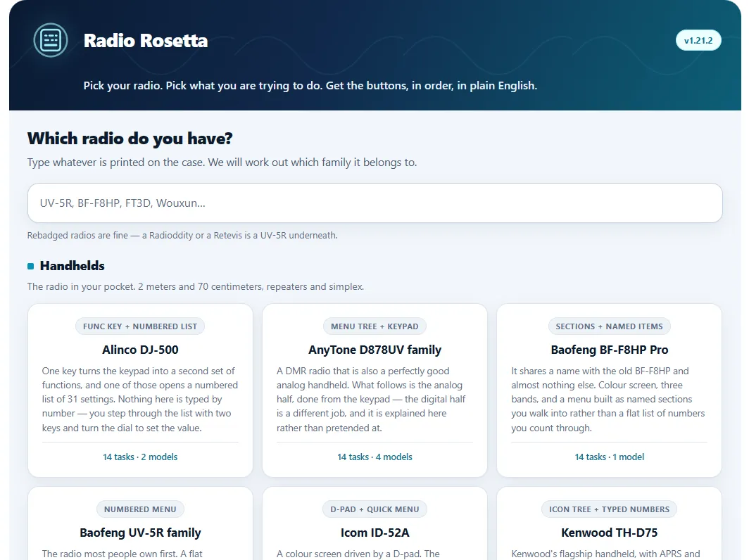749x560 pixels.
Task: Open the Alinco DJ-500 card
Action: pyautogui.click(x=141, y=390)
